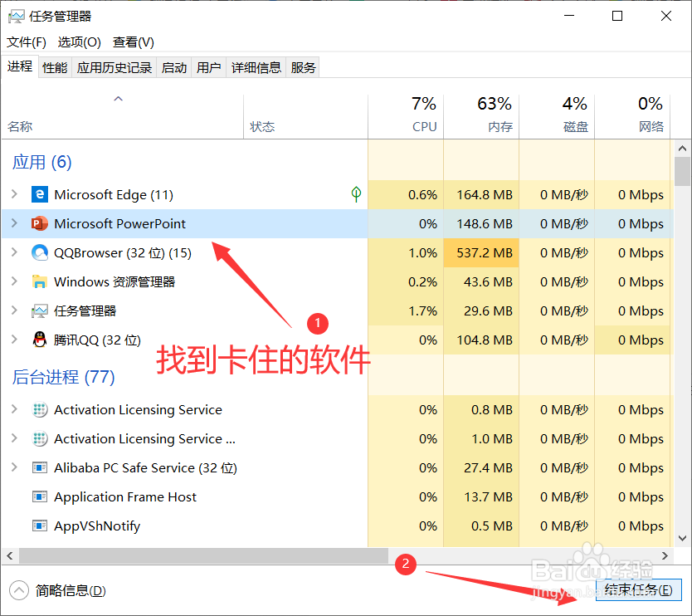Viewport: 692px width, 616px height.
Task: Expand the Microsoft Edge process group
Action: tap(13, 194)
